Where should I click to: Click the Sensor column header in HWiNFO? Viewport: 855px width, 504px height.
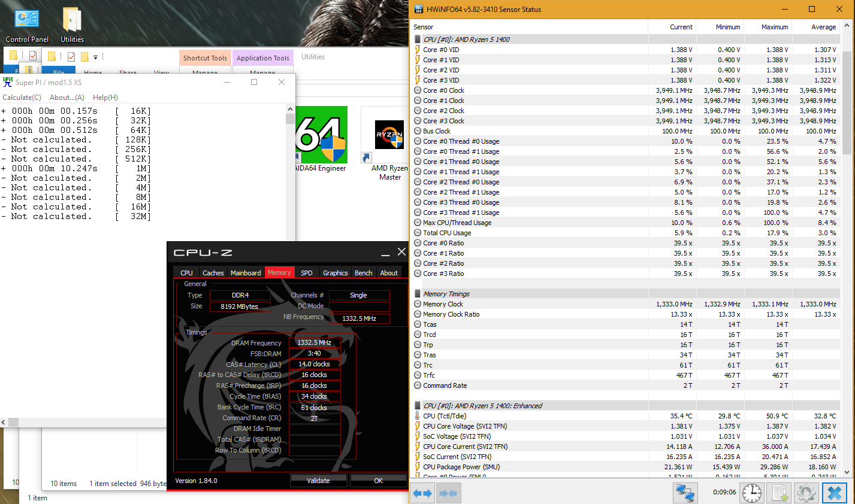[530, 27]
